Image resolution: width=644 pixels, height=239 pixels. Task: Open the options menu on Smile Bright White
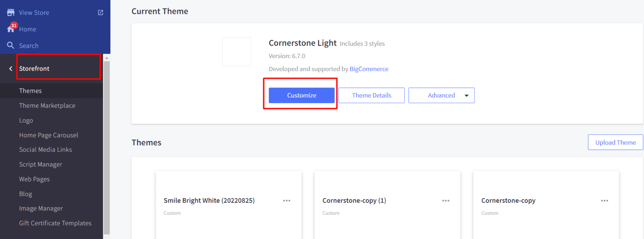click(x=286, y=200)
